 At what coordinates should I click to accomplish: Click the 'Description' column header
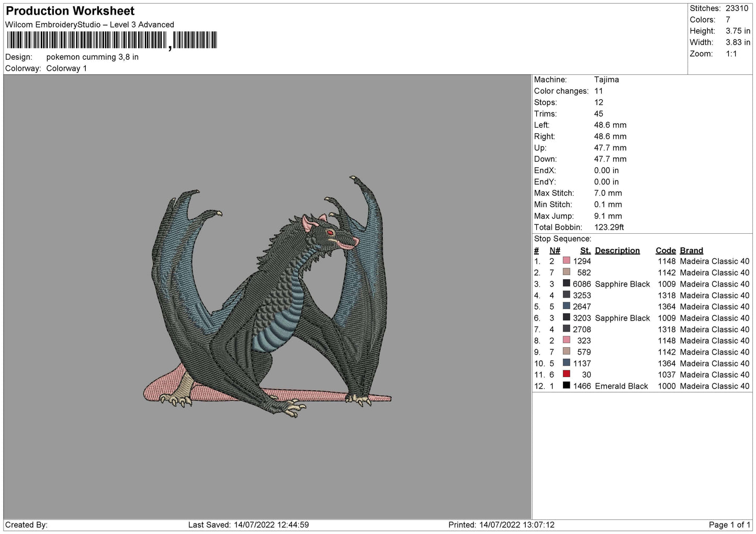tap(617, 250)
